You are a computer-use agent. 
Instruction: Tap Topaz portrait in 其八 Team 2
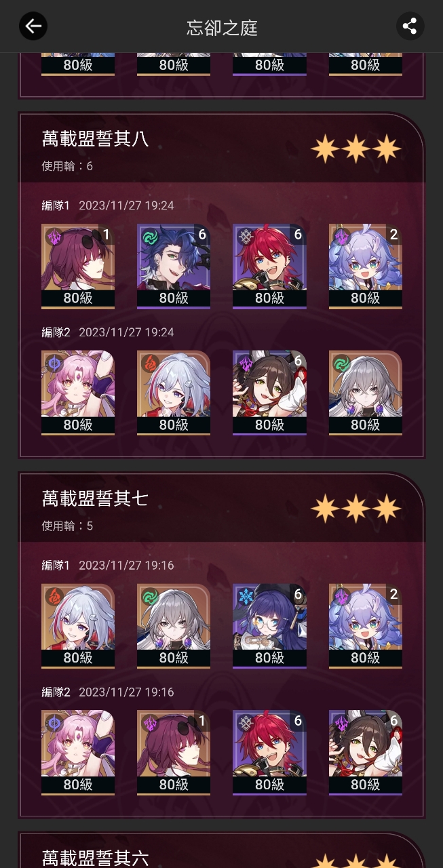[174, 393]
